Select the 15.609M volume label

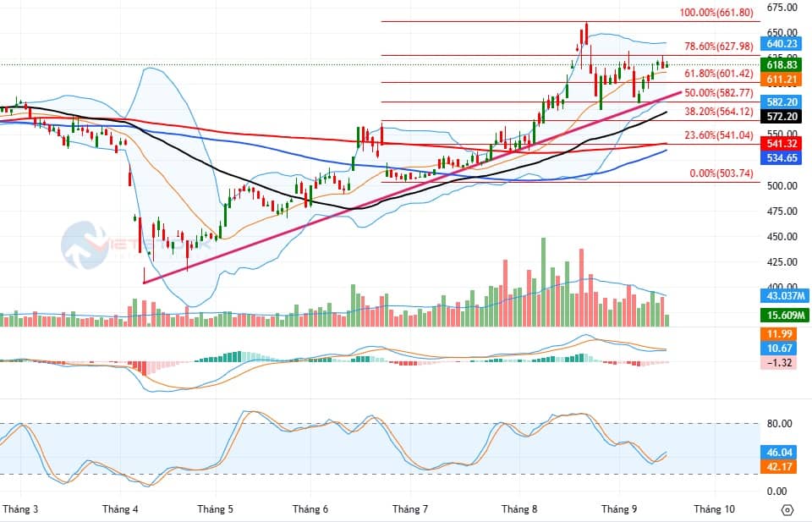pyautogui.click(x=784, y=316)
